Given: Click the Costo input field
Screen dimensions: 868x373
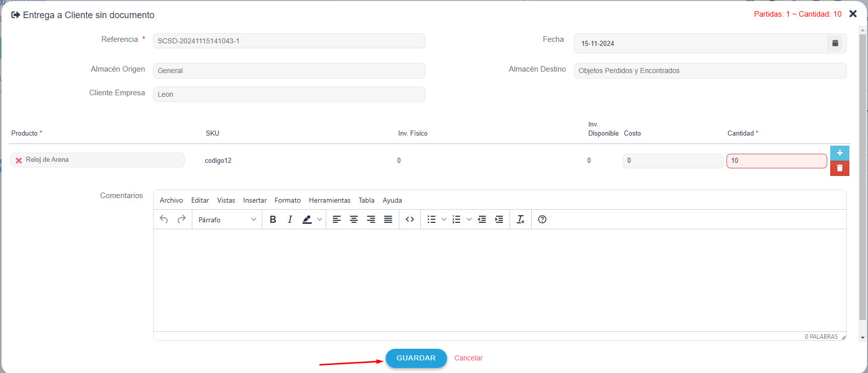Looking at the screenshot, I should [673, 161].
